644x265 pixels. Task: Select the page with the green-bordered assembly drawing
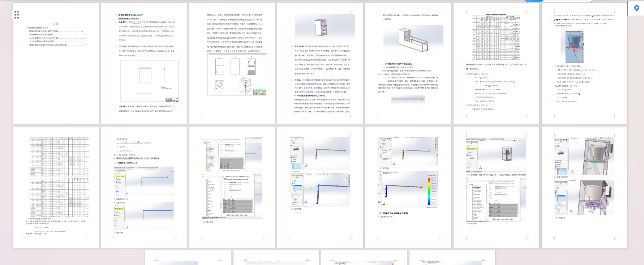[232, 64]
